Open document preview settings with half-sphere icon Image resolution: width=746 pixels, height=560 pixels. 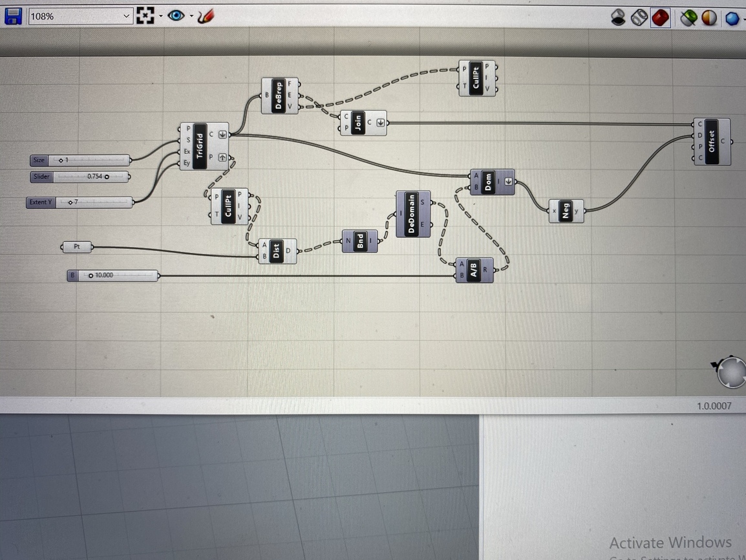709,17
